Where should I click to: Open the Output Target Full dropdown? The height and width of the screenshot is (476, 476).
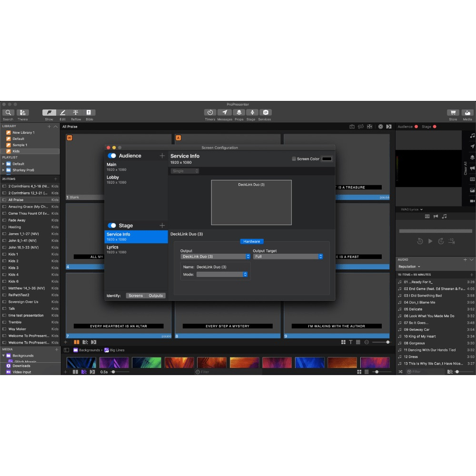click(288, 257)
